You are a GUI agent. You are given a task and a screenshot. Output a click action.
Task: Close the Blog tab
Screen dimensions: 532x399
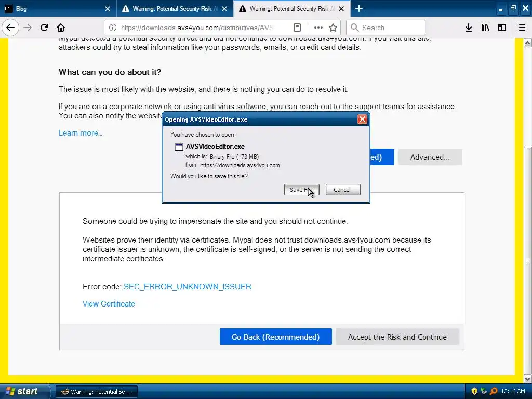click(x=108, y=9)
